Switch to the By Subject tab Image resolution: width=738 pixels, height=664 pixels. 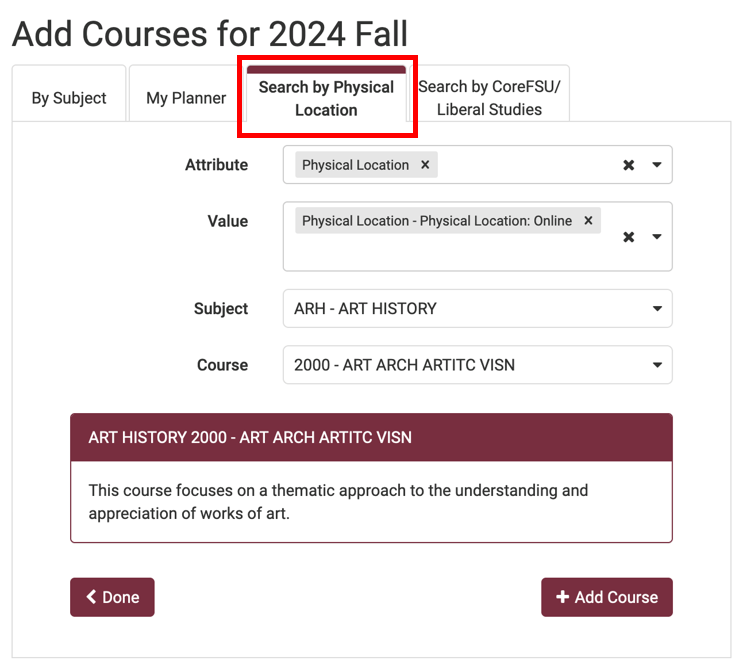(x=69, y=98)
